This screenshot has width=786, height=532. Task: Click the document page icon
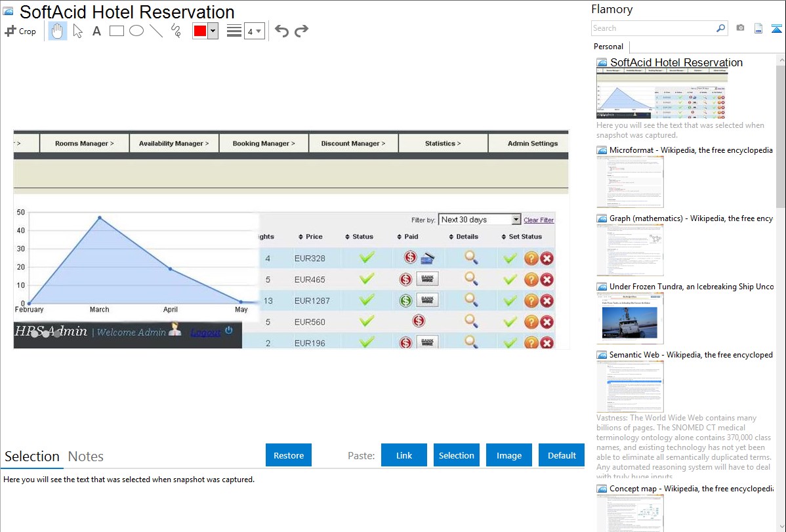pyautogui.click(x=758, y=28)
